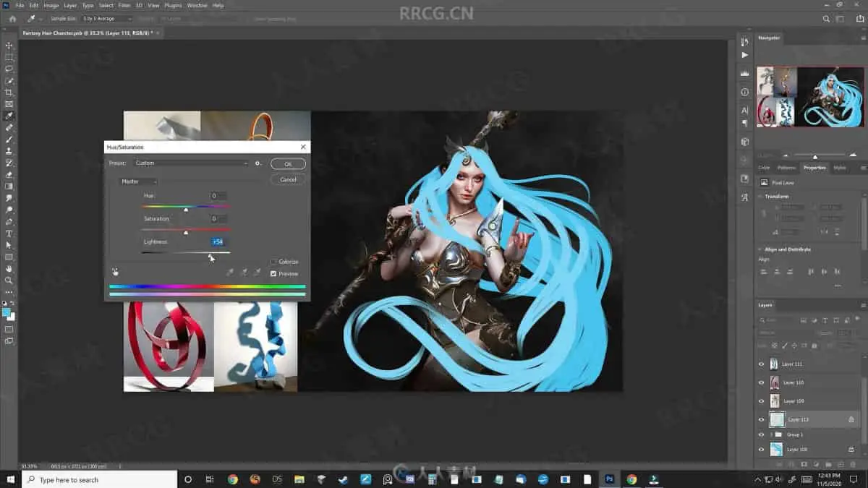Select the Clone Stamp tool
The width and height of the screenshot is (868, 488).
[x=9, y=151]
